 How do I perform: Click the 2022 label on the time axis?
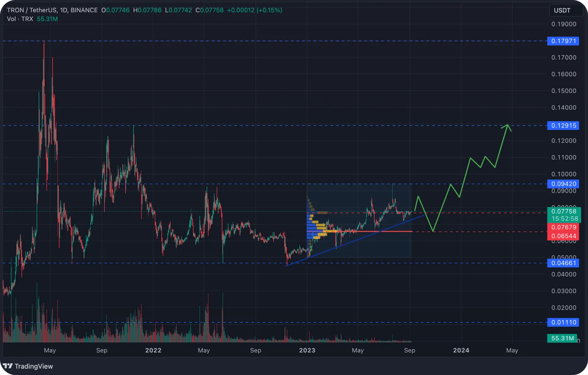[153, 350]
